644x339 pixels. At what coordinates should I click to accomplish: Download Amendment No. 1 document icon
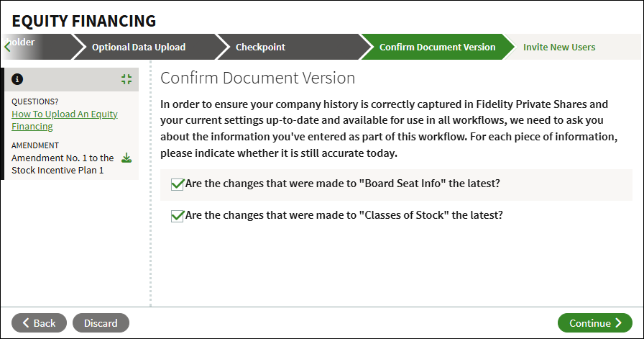click(x=126, y=158)
